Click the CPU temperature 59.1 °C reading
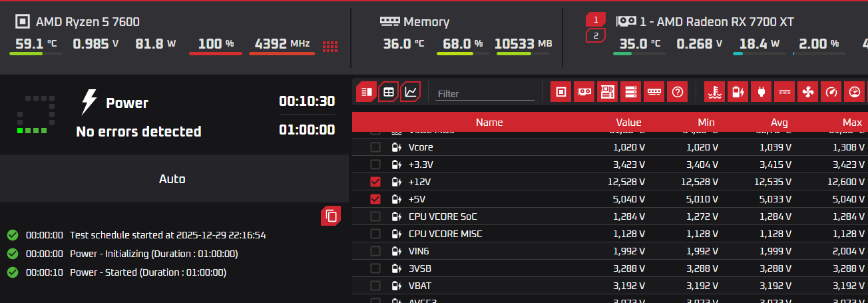 pos(37,43)
